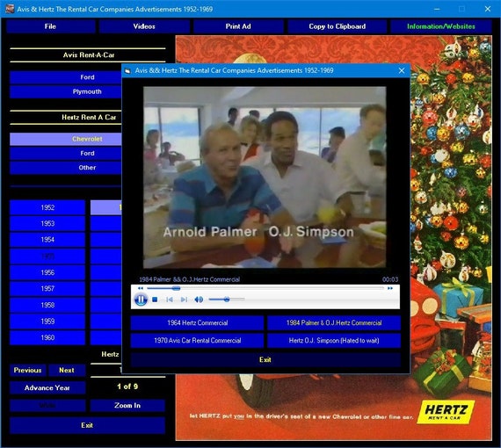The height and width of the screenshot is (448, 501).
Task: Click Zoom In button
Action: [x=127, y=406]
